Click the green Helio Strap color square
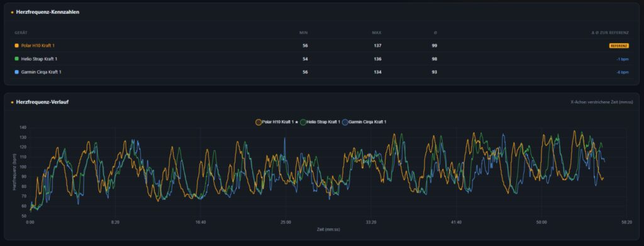644x246 pixels. tap(16, 59)
